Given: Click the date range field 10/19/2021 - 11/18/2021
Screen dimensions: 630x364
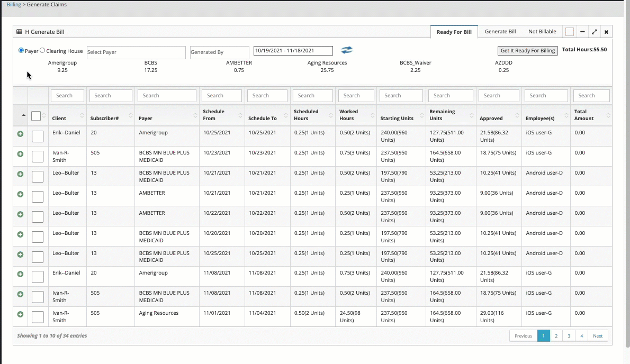Looking at the screenshot, I should 293,51.
